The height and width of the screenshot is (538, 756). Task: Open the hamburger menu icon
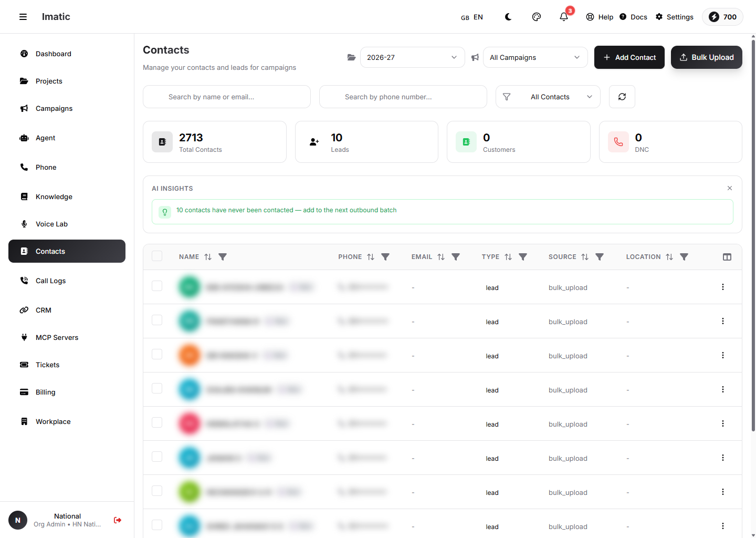tap(23, 17)
